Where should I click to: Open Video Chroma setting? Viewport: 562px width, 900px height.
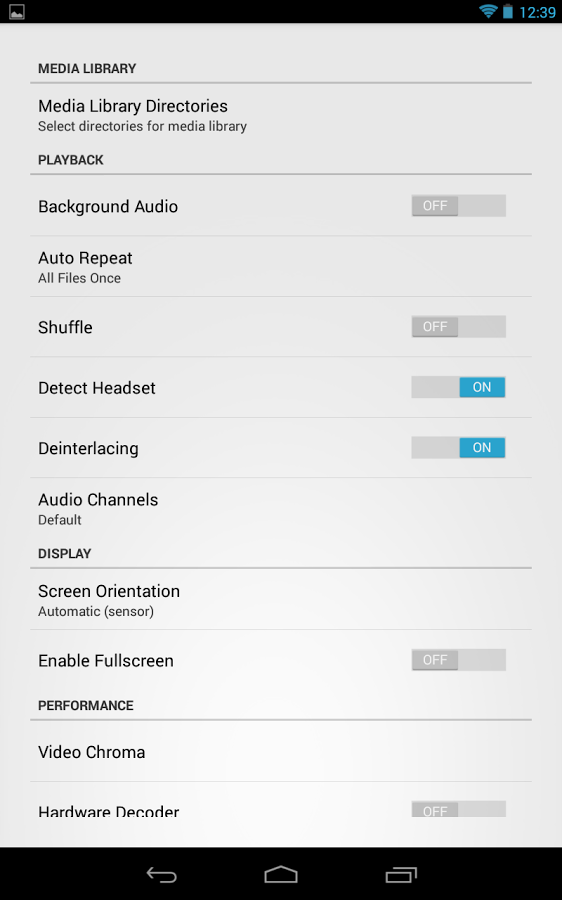tap(281, 751)
